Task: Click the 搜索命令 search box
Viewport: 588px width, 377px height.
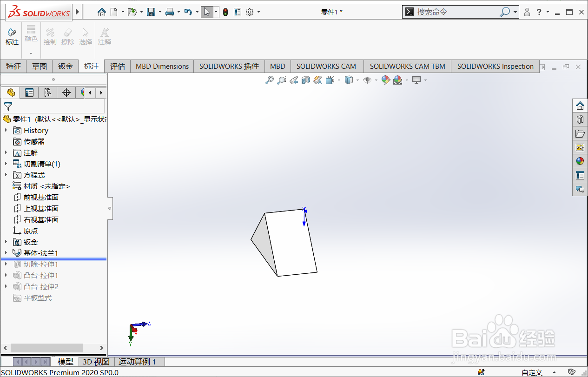Action: [x=456, y=12]
